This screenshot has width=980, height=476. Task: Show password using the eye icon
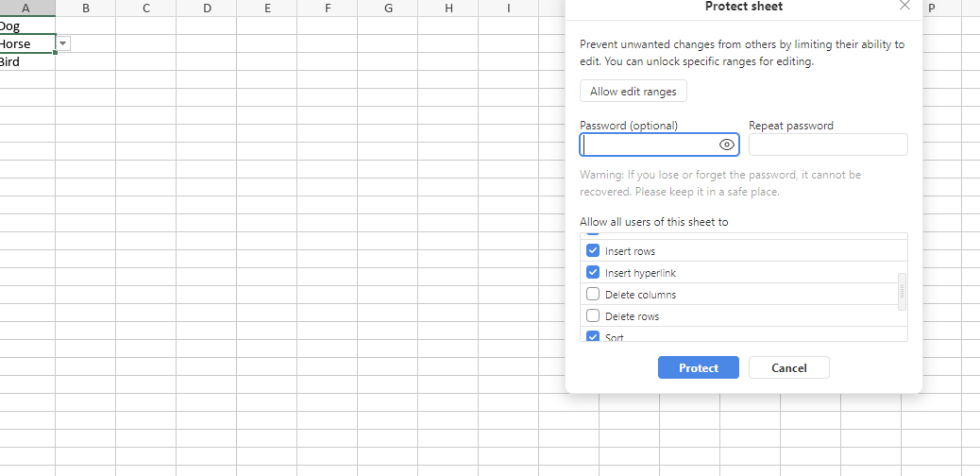[x=726, y=144]
